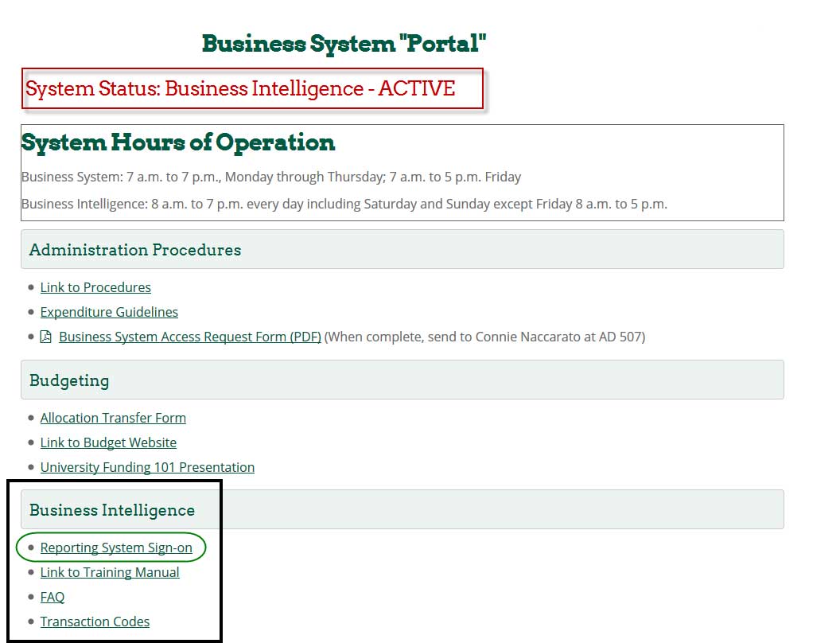Follow the Link to Budget Website
Screen dimensions: 840x643
(108, 442)
